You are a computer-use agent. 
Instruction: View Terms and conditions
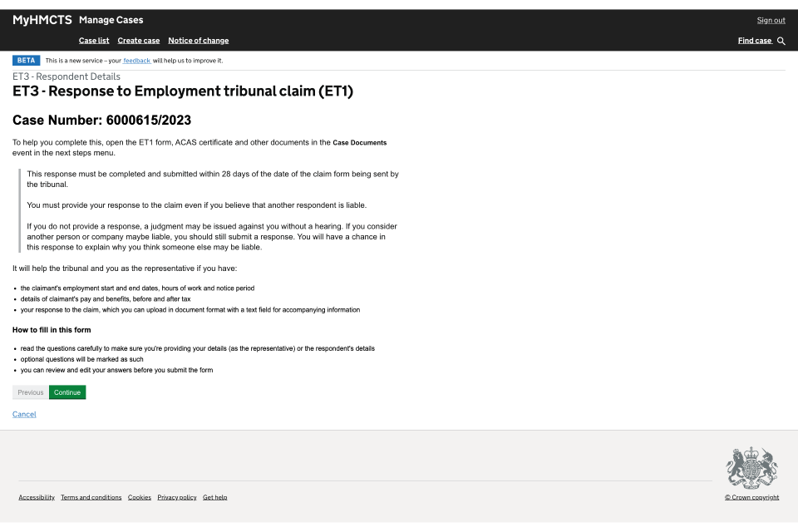pos(91,497)
